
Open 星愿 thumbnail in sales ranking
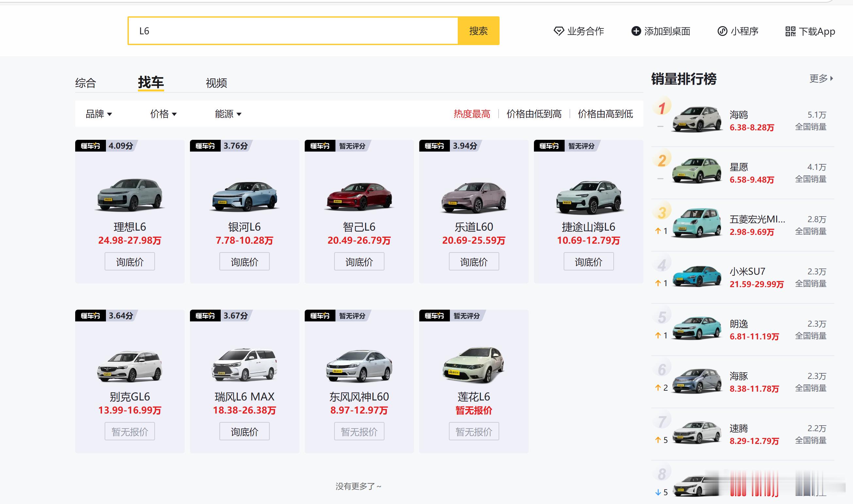click(697, 171)
